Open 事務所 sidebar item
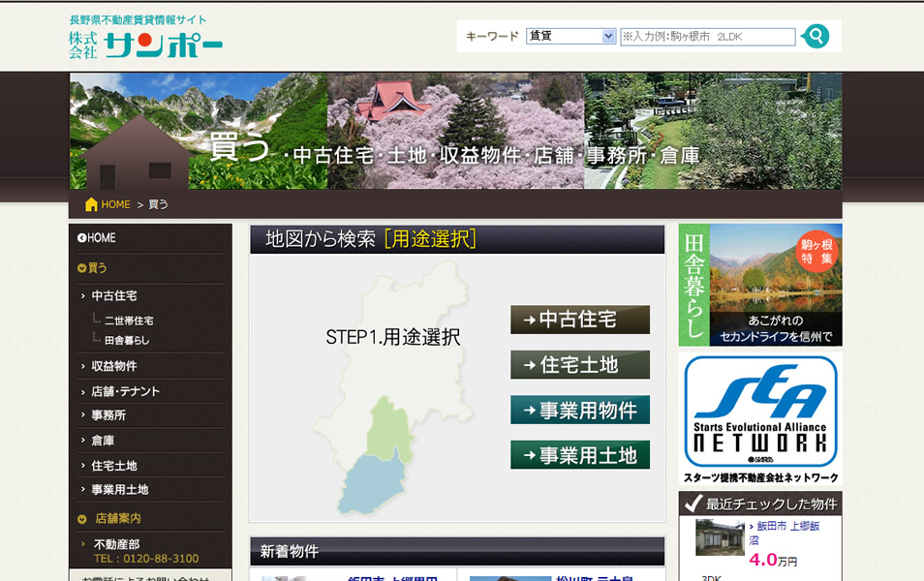Image resolution: width=924 pixels, height=581 pixels. point(108,415)
